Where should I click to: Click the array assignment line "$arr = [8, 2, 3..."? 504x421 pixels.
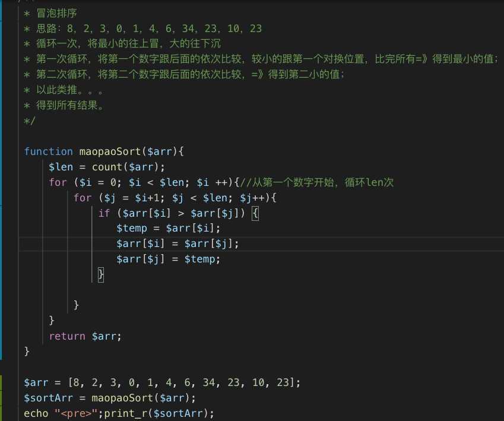tap(162, 383)
